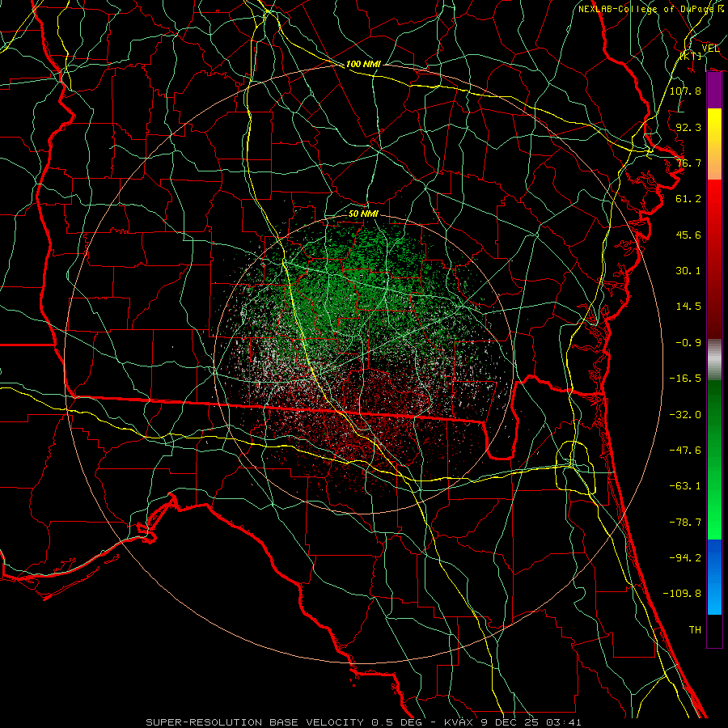Click the "VEL" legend title
Viewport: 728px width, 728px height.
click(710, 49)
